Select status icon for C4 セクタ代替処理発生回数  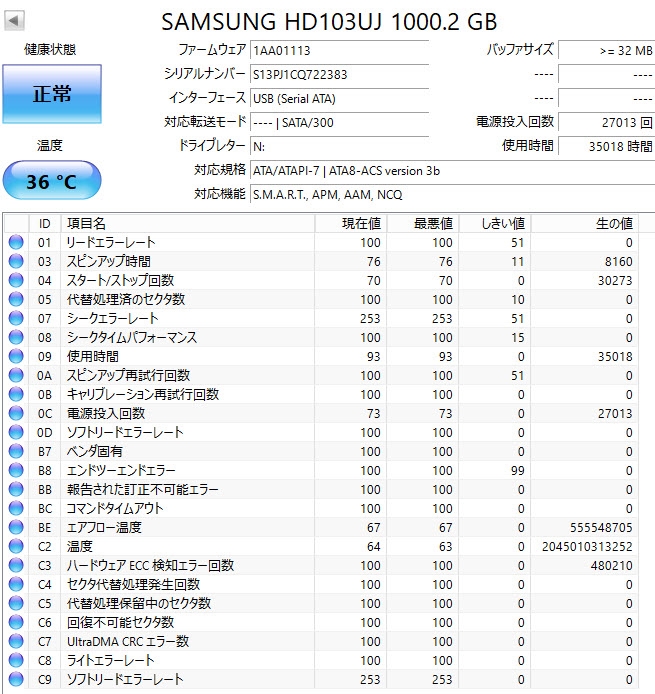[16, 585]
